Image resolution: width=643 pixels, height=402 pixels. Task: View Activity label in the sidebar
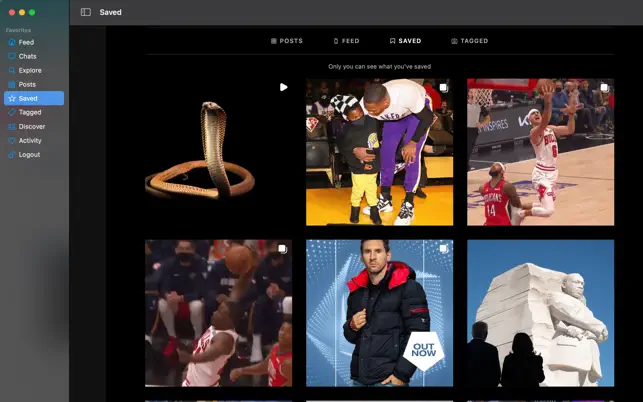coord(30,140)
